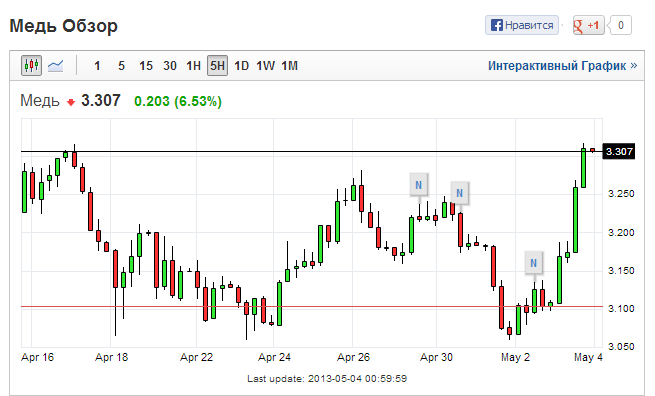655x396 pixels.
Task: Select the 1W timeframe
Action: click(265, 66)
